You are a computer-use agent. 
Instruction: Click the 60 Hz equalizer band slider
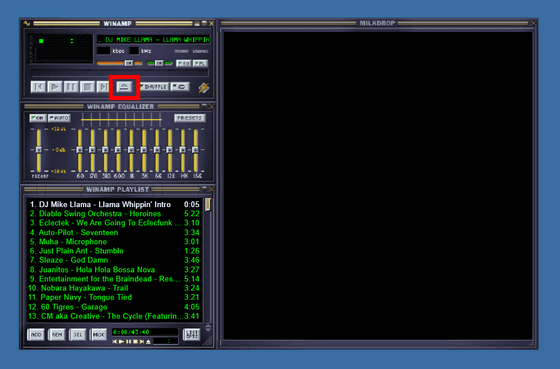pos(80,150)
